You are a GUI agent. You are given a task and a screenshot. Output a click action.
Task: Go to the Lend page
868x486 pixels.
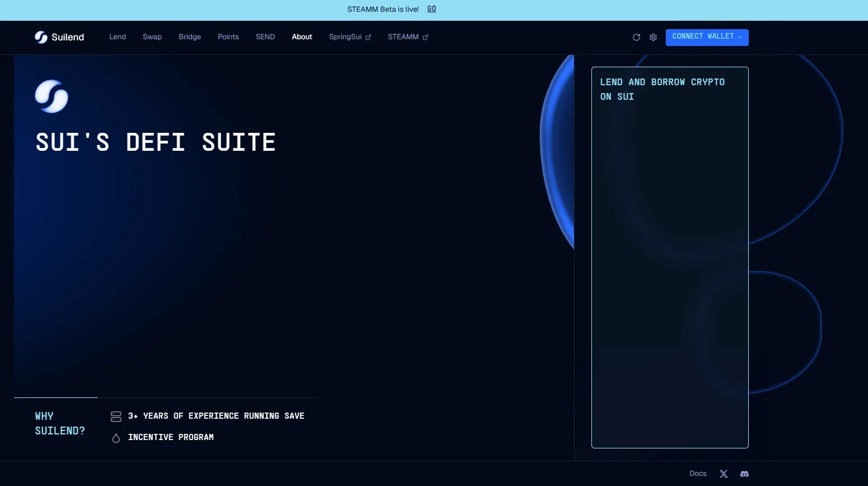pyautogui.click(x=118, y=37)
